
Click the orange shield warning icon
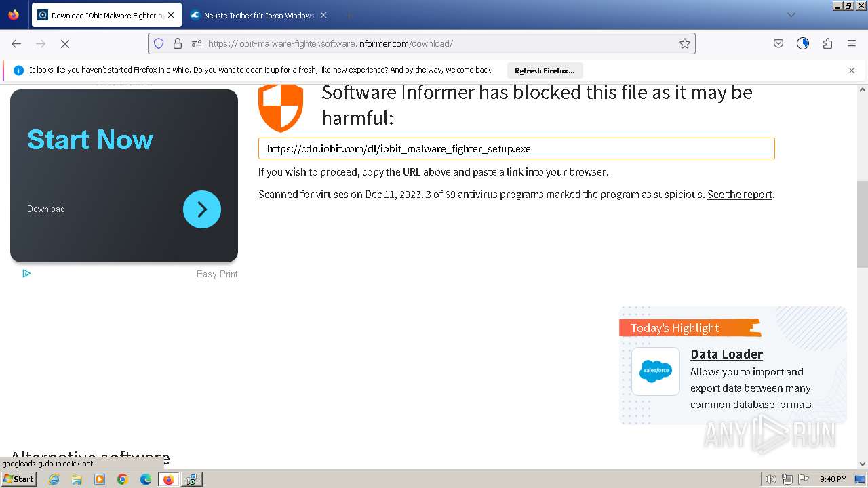[281, 108]
